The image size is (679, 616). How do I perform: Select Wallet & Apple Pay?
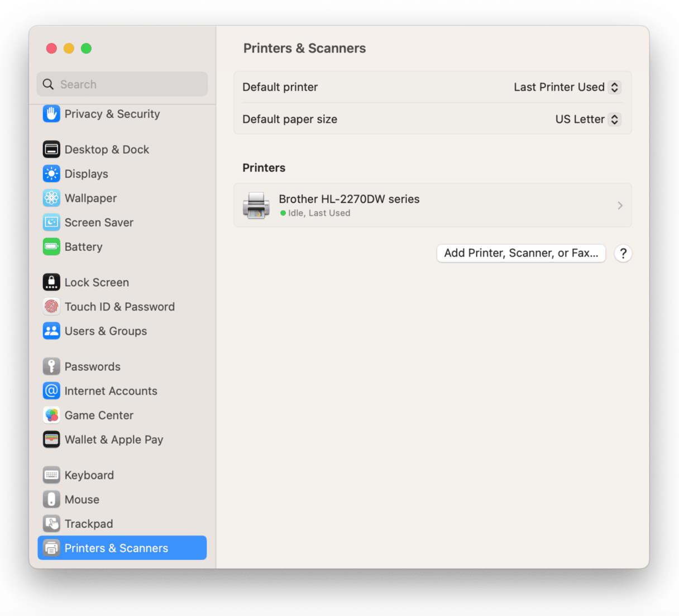click(122, 440)
